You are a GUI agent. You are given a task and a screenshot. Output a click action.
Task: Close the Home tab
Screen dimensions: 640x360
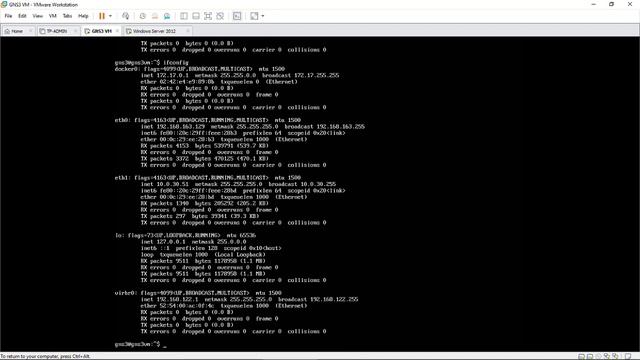[31, 31]
